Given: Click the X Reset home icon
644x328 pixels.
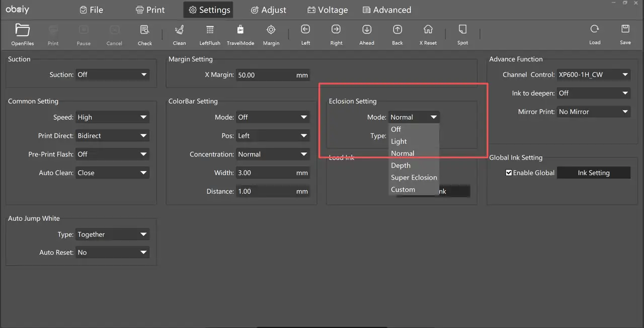Looking at the screenshot, I should tap(428, 29).
